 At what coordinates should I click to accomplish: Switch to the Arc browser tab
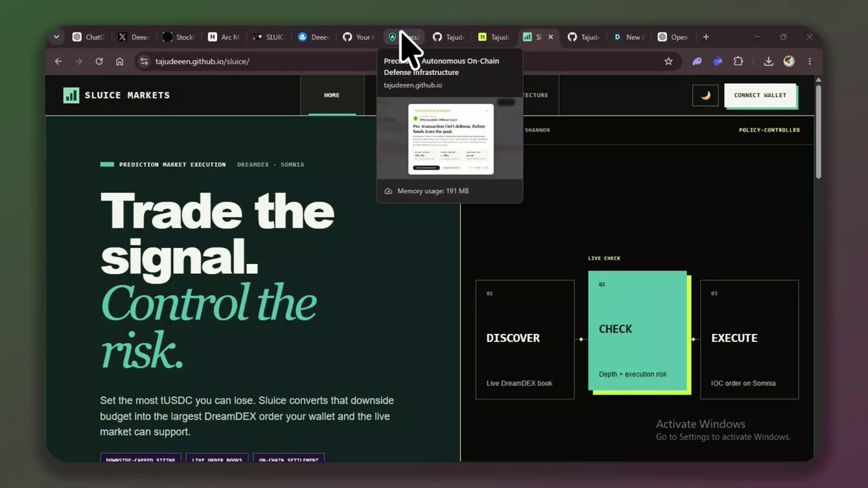pyautogui.click(x=224, y=37)
